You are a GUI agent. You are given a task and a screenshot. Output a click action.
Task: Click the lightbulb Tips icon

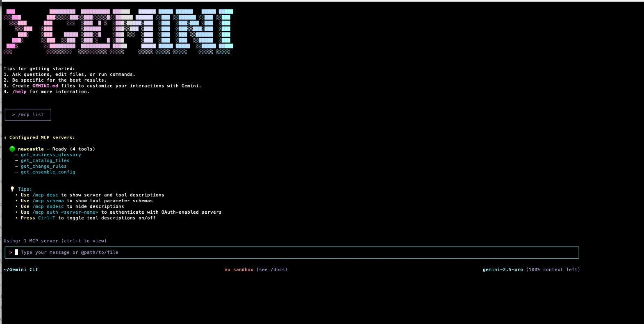tap(12, 189)
